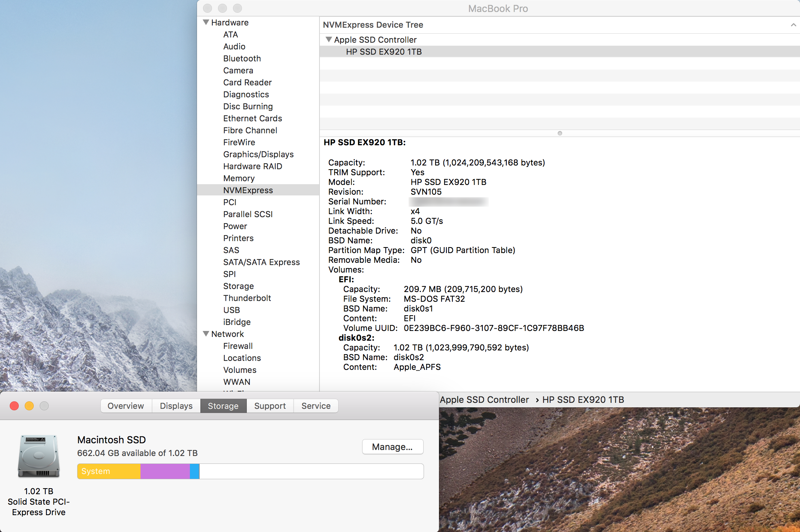800x532 pixels.
Task: Click the red close button of About window
Action: pyautogui.click(x=14, y=406)
